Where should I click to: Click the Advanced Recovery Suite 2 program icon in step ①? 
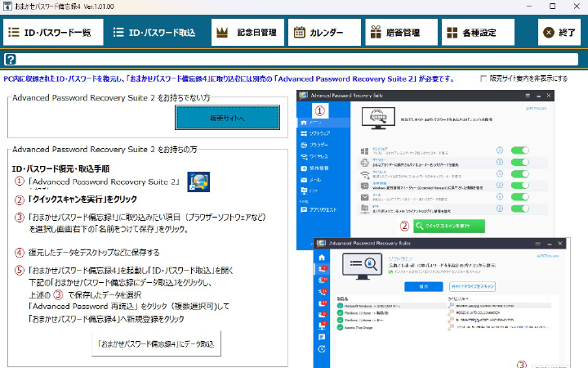[198, 182]
